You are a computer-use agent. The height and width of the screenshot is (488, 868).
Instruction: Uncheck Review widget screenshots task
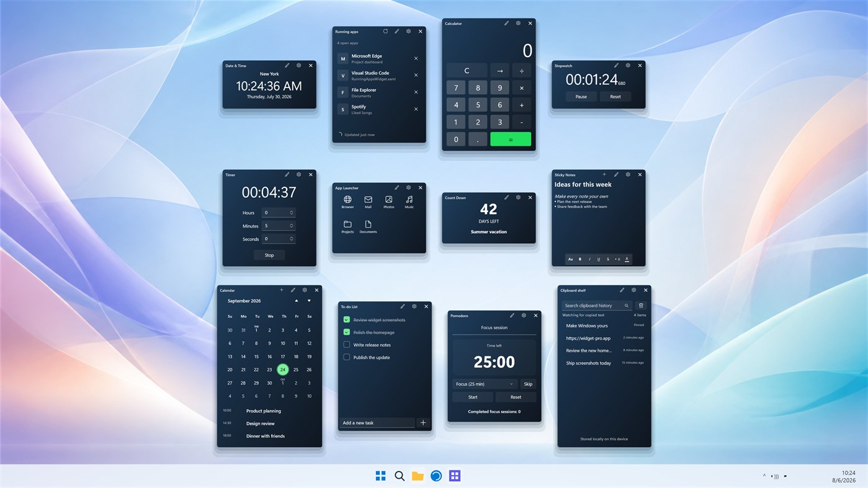click(x=347, y=319)
